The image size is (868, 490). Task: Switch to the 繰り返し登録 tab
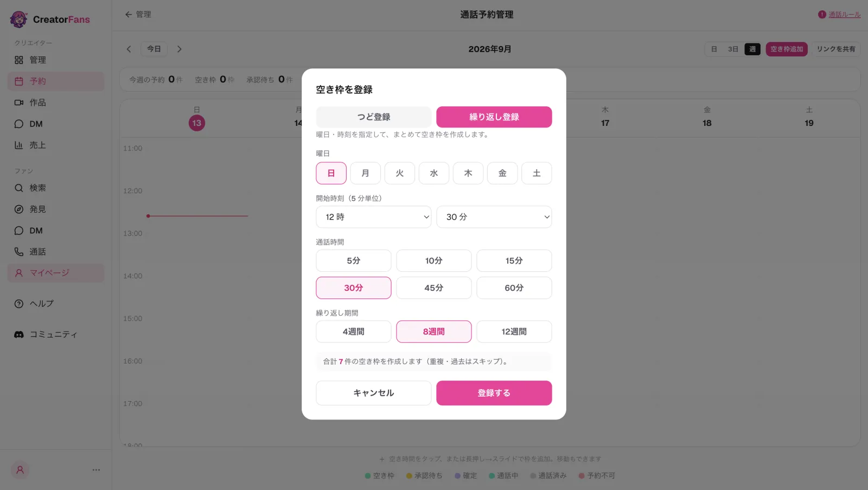(494, 117)
